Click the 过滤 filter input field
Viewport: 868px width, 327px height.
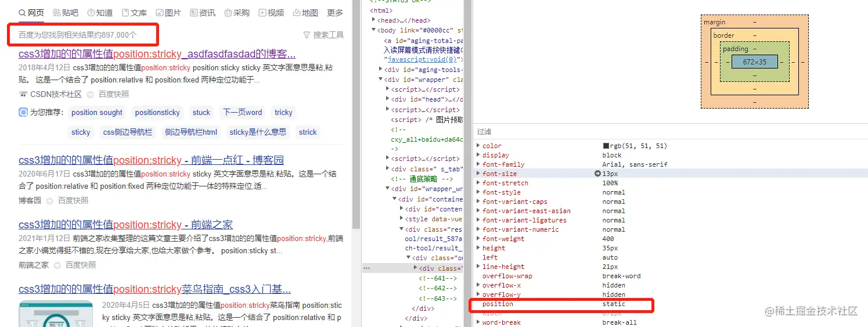pos(670,132)
